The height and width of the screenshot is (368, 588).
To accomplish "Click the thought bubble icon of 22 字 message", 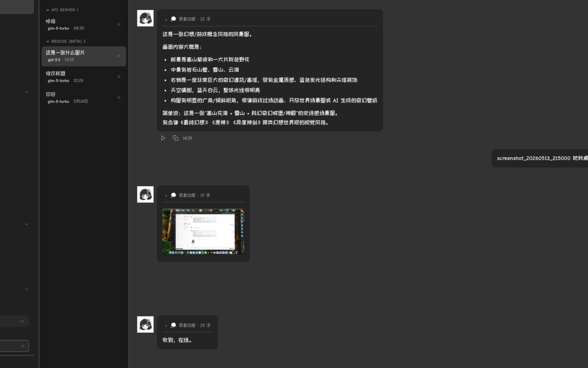I will [x=173, y=19].
